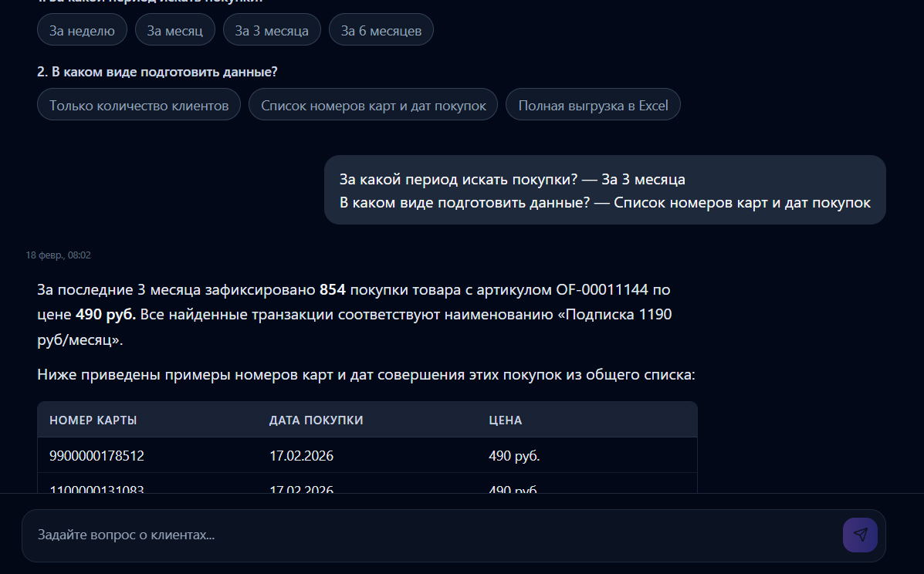Click the bold number 854 in the reply
This screenshot has height=574, width=924.
(x=333, y=290)
